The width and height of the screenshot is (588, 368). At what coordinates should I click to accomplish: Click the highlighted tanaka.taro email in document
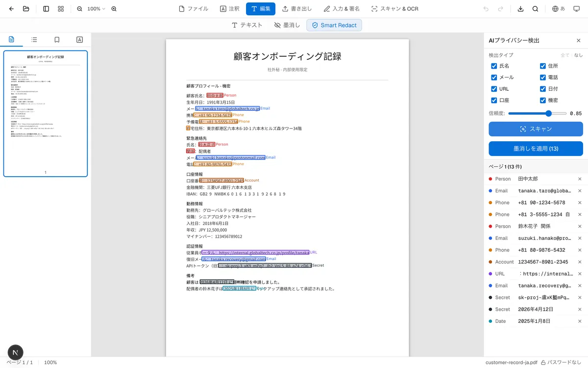(x=227, y=108)
